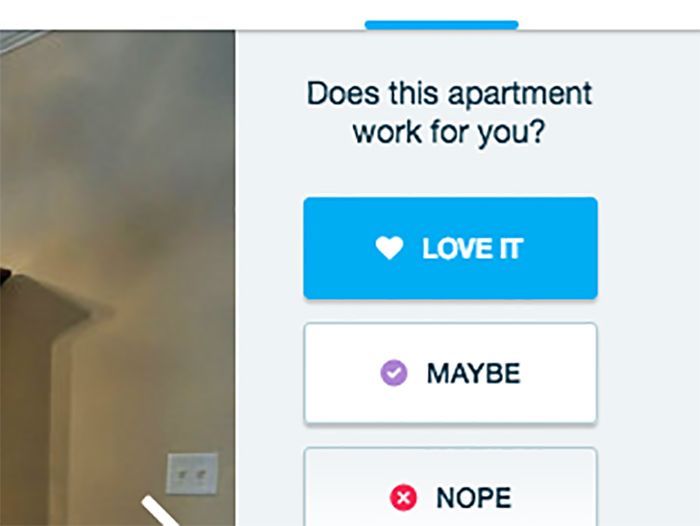Click the white diagonal arrow on the photo

pyautogui.click(x=161, y=510)
